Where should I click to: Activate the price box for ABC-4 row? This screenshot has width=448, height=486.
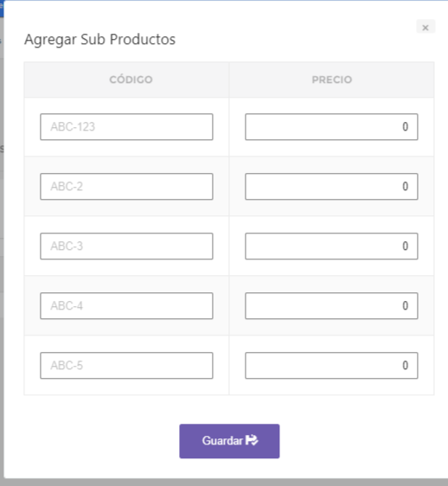coord(331,305)
